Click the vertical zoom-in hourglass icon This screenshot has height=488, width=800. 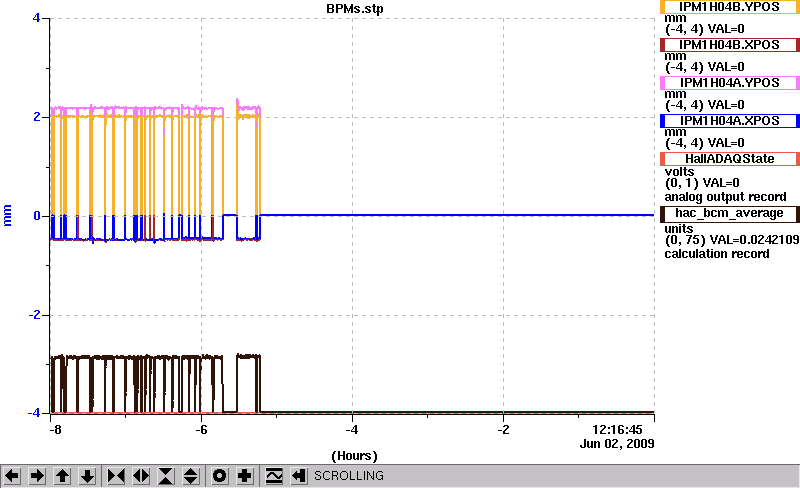(166, 476)
